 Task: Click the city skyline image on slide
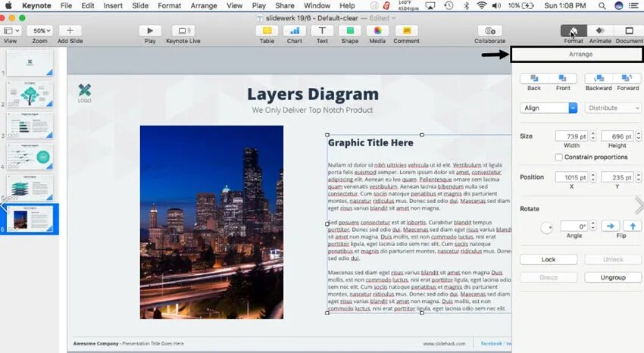tap(211, 222)
